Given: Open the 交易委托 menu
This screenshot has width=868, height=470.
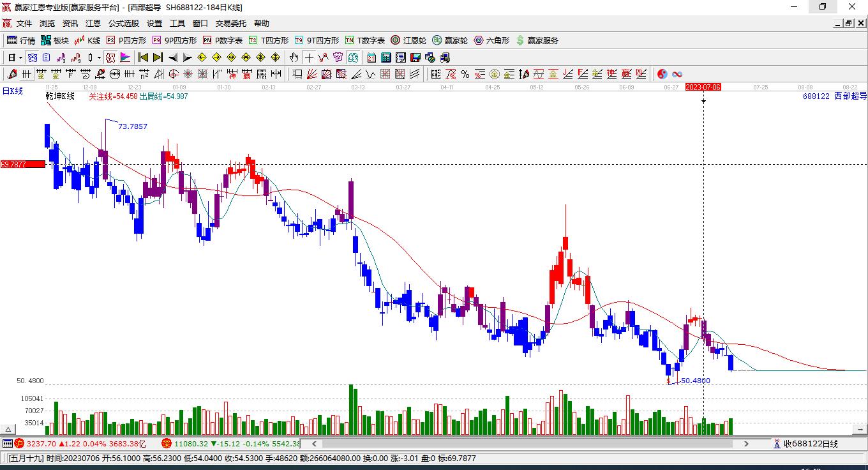Looking at the screenshot, I should click(x=231, y=24).
